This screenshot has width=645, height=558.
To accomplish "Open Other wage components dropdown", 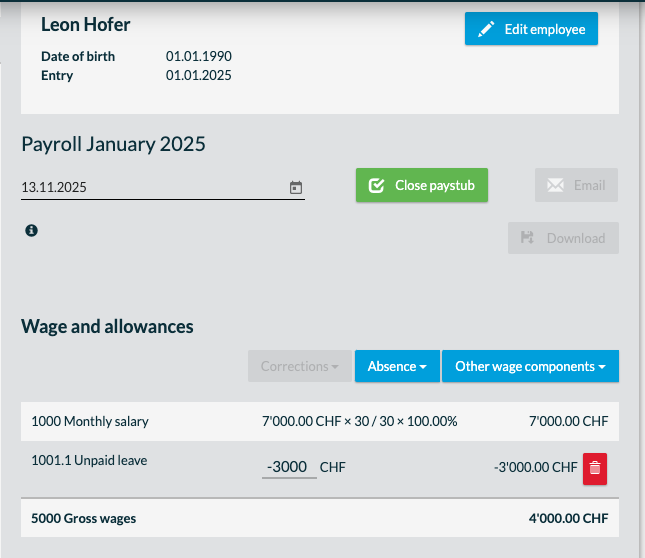I will pos(530,366).
